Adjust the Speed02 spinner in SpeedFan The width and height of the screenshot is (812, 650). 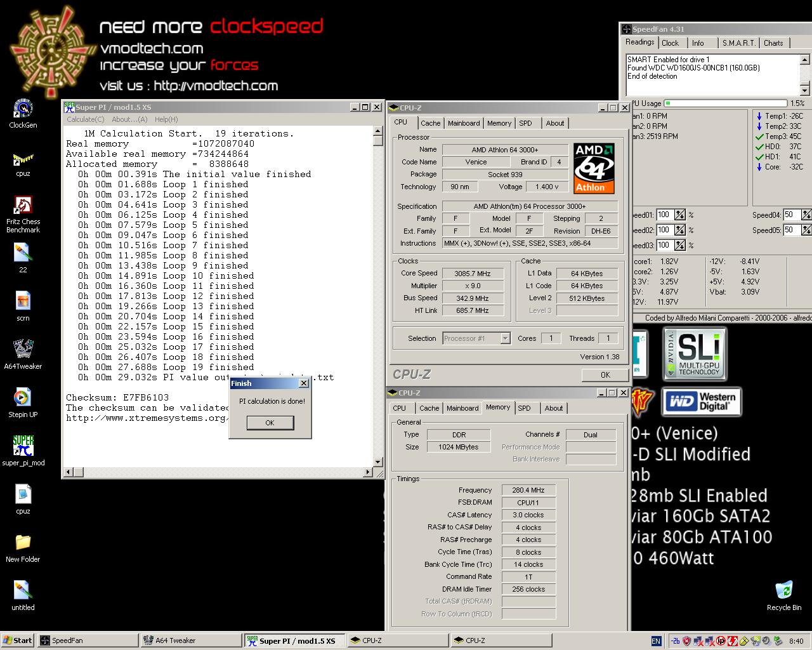click(x=680, y=230)
